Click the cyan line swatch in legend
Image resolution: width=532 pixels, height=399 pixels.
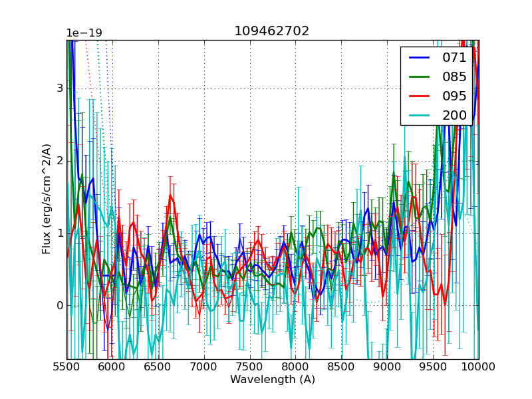coord(420,115)
